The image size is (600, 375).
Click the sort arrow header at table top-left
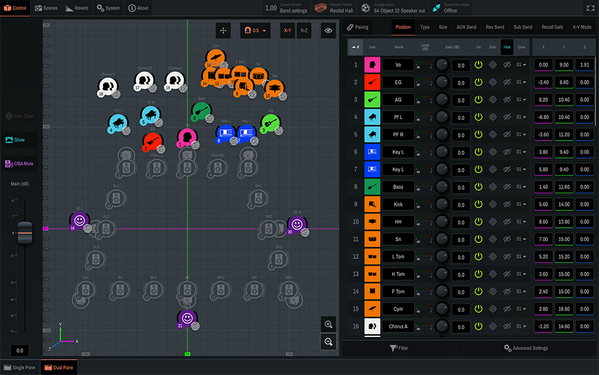pos(355,47)
